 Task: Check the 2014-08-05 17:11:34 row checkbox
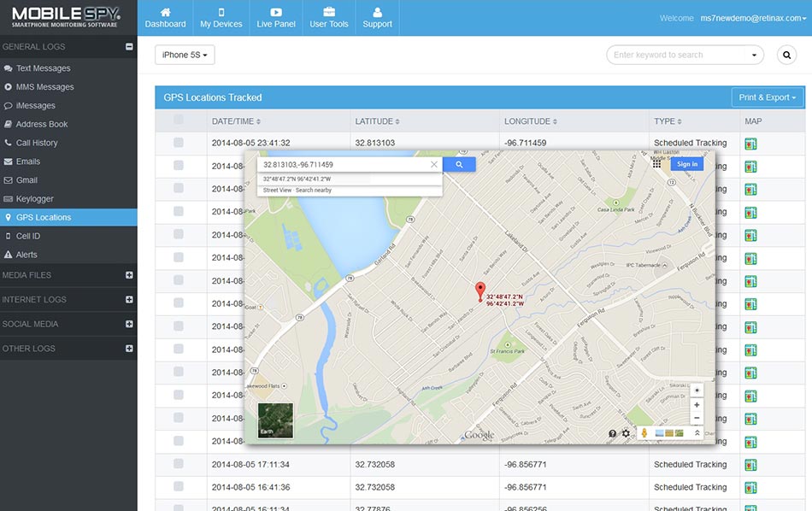(x=179, y=464)
